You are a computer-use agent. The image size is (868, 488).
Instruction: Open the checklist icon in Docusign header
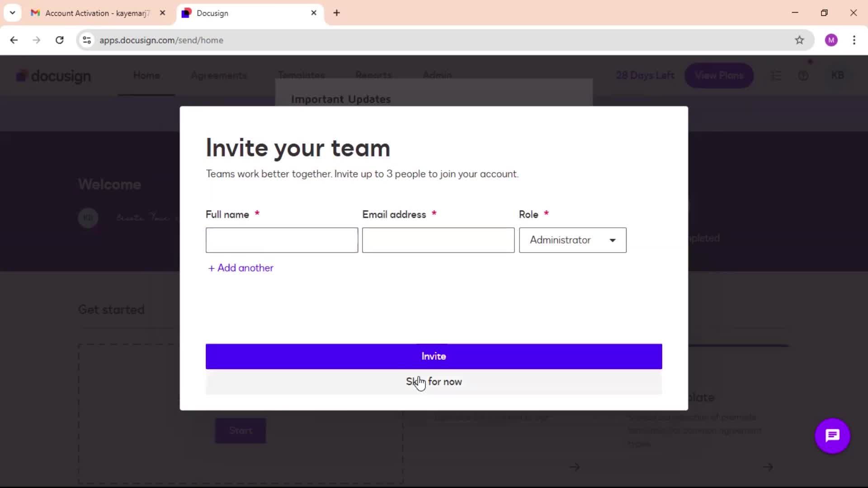[x=776, y=76]
